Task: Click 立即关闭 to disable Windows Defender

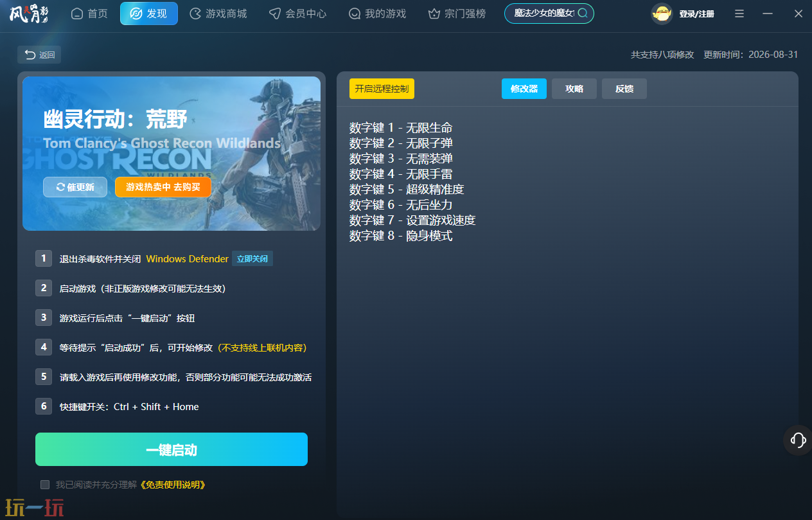Action: pos(252,259)
